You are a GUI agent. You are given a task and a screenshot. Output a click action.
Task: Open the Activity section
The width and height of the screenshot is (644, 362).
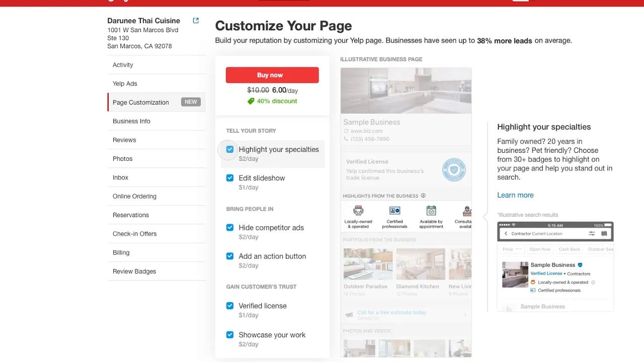156,65
